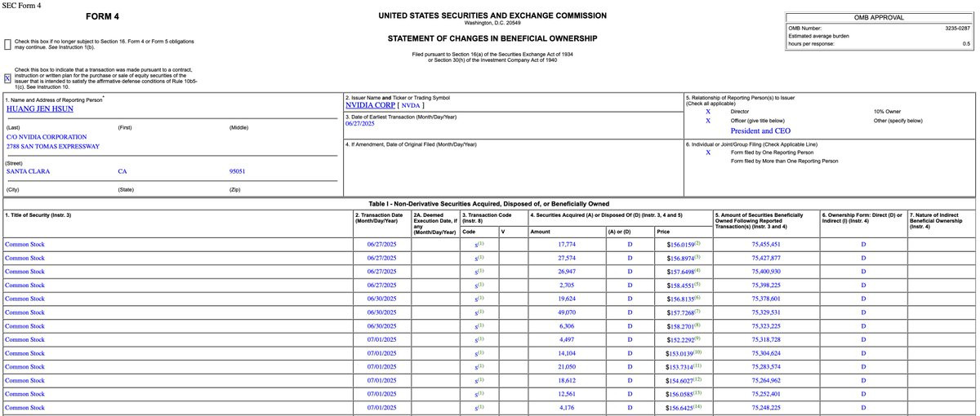This screenshot has height=416, width=980.
Task: Open footnote (5) next to price $158.4551
Action: [697, 285]
